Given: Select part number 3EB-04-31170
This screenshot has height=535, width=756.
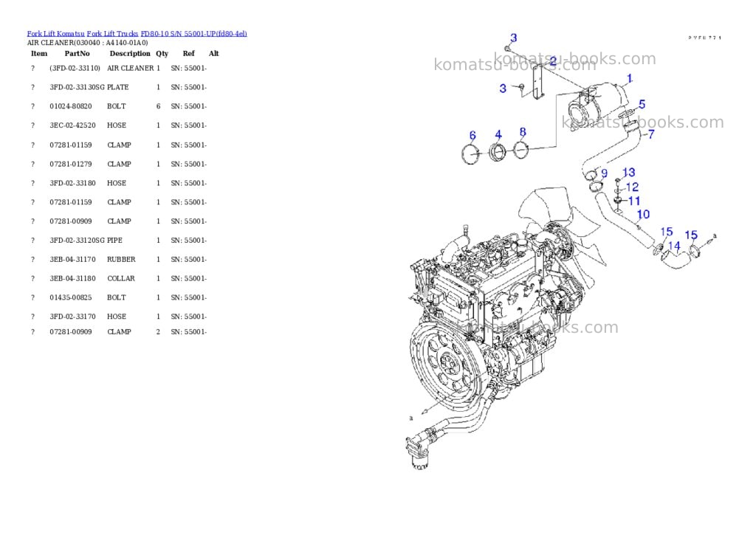Looking at the screenshot, I should click(72, 259).
